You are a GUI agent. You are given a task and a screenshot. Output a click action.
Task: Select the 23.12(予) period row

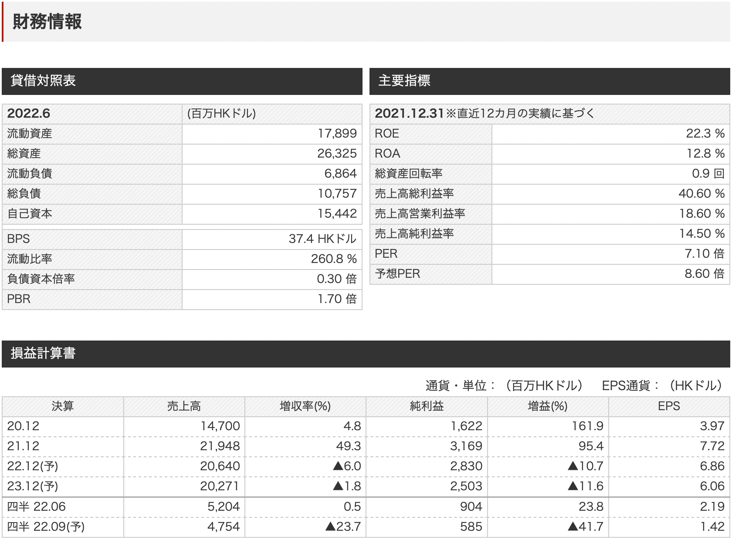pos(366,486)
